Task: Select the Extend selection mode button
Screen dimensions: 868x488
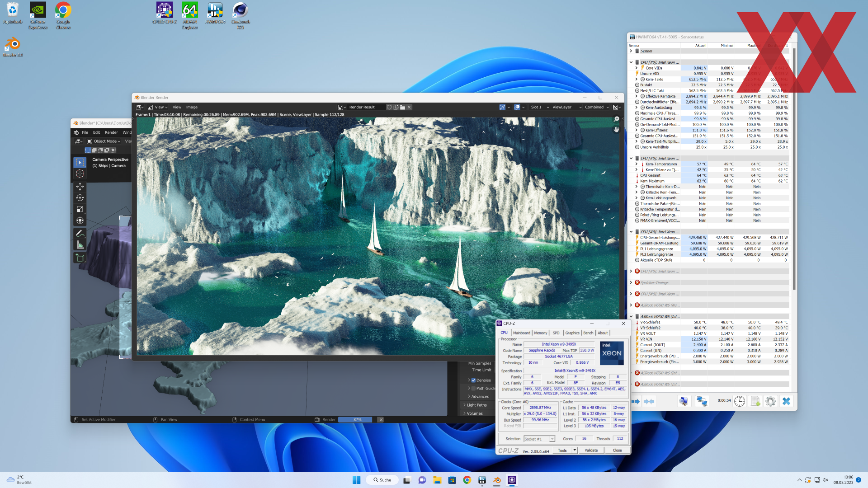Action: coord(94,150)
